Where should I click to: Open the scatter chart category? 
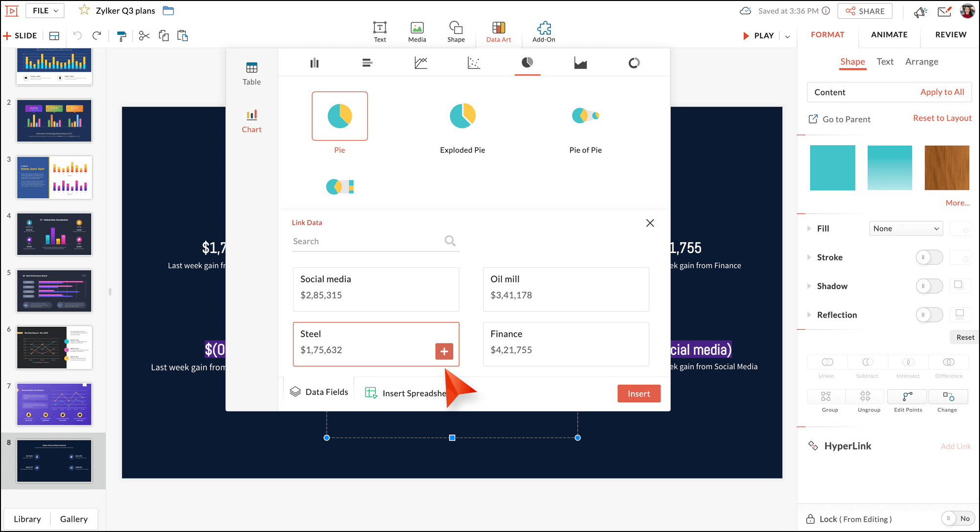click(x=474, y=63)
